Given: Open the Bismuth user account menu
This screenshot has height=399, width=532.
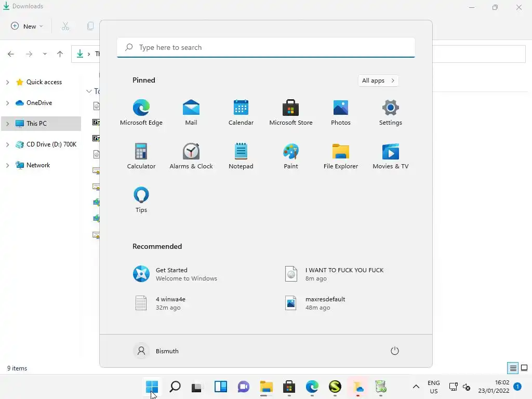Looking at the screenshot, I should tap(156, 351).
